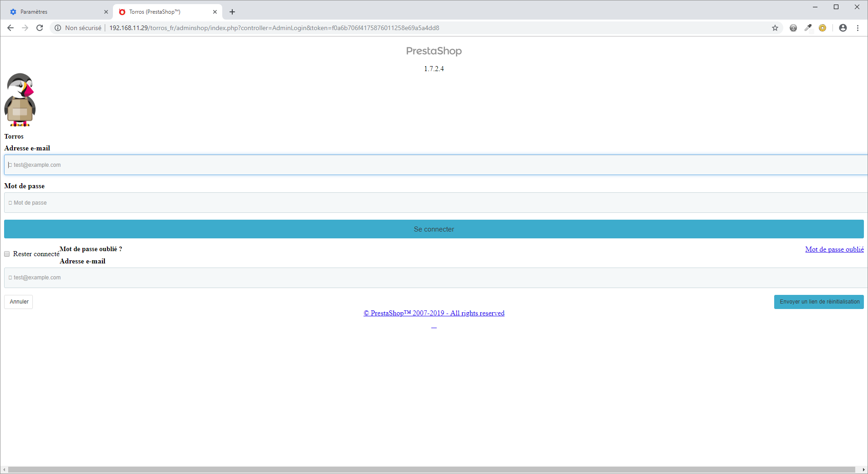Close the Paramètres tab
Viewport: 868px width, 474px height.
click(106, 12)
